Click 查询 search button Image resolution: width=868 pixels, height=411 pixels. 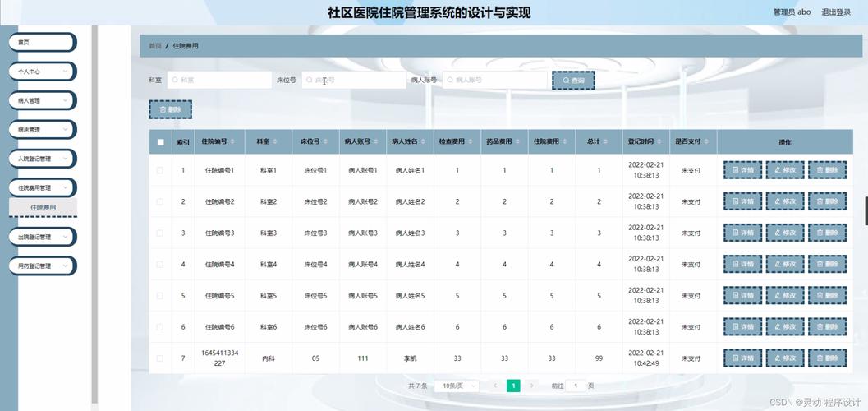tap(573, 81)
